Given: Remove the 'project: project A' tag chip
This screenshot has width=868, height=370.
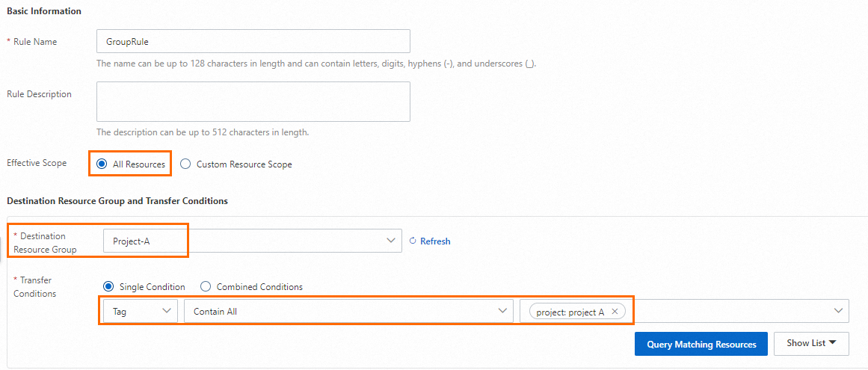Looking at the screenshot, I should pyautogui.click(x=615, y=312).
